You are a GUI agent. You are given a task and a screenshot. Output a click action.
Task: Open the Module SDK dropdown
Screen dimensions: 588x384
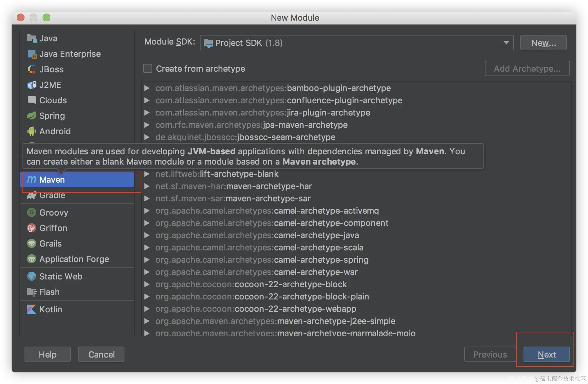357,43
